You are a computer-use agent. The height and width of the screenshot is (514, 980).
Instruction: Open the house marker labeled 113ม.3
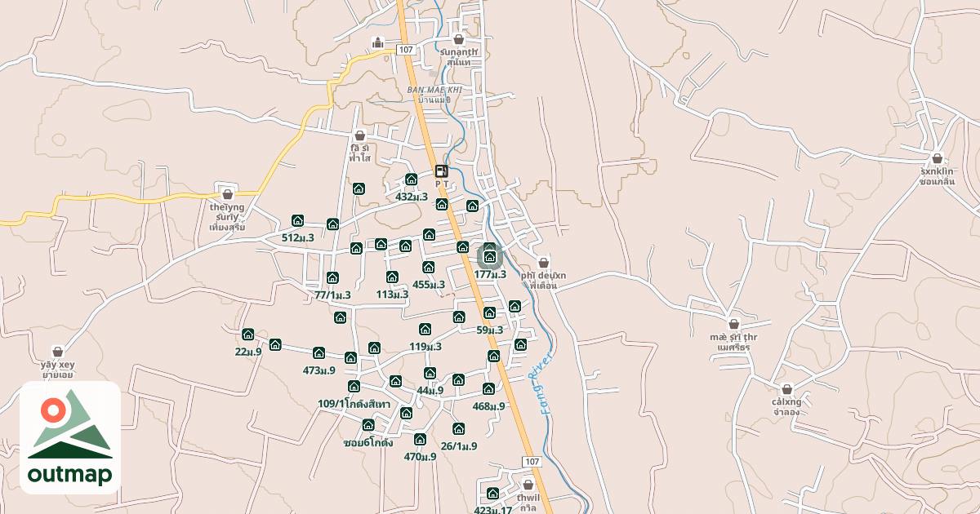pos(392,277)
